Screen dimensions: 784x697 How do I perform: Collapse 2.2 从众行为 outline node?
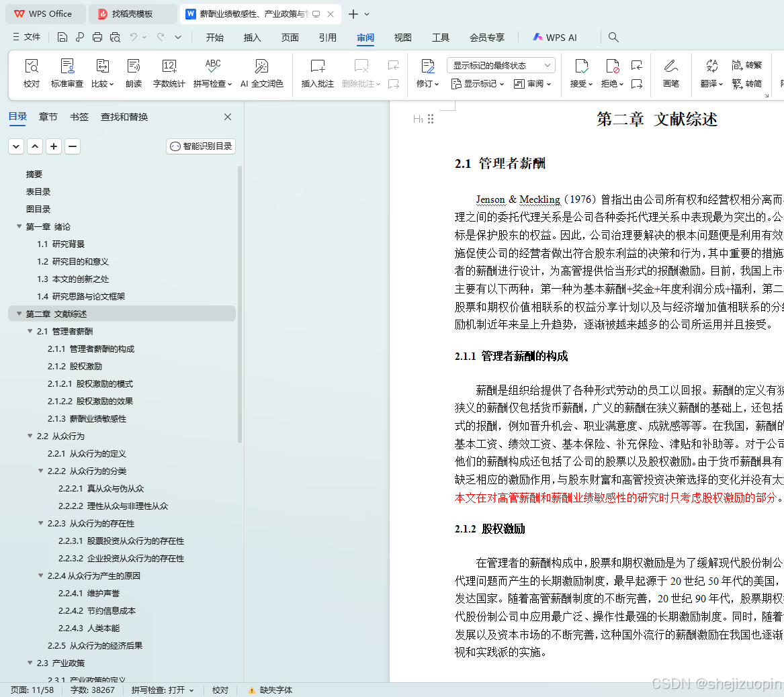point(30,436)
